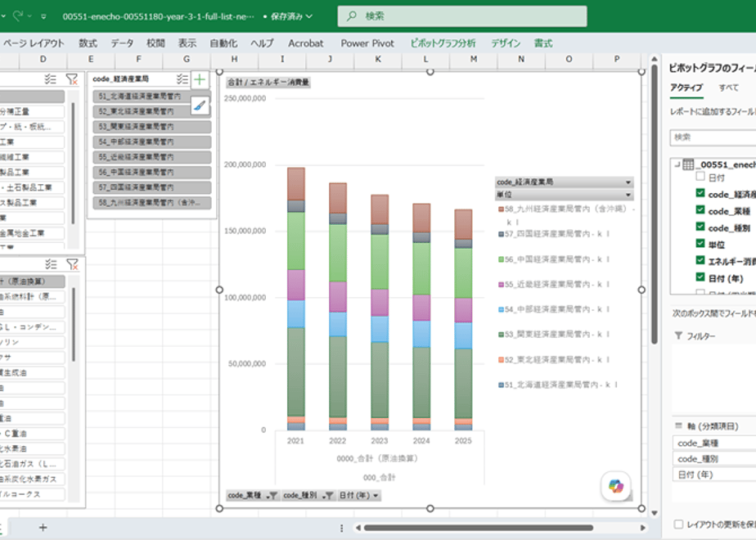The width and height of the screenshot is (756, 540).
Task: Click field list search box
Action: [713, 137]
